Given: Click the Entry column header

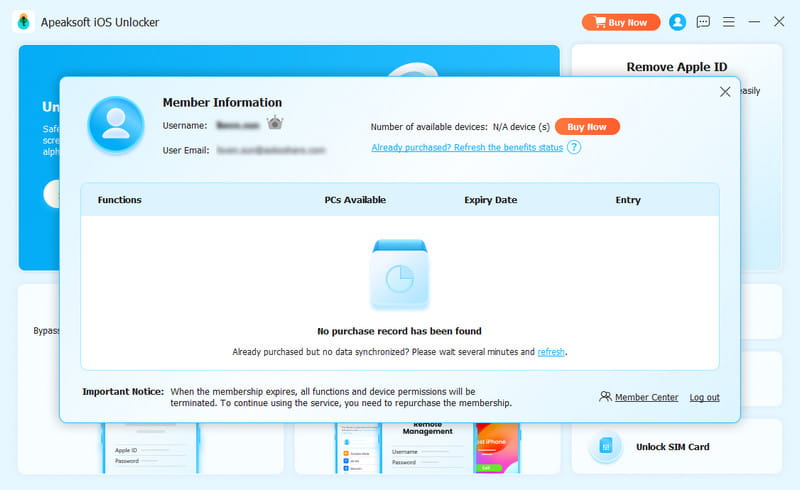Looking at the screenshot, I should pos(628,200).
